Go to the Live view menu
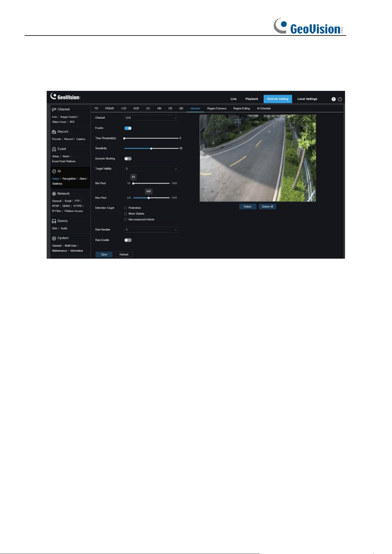The height and width of the screenshot is (554, 392). click(x=234, y=99)
